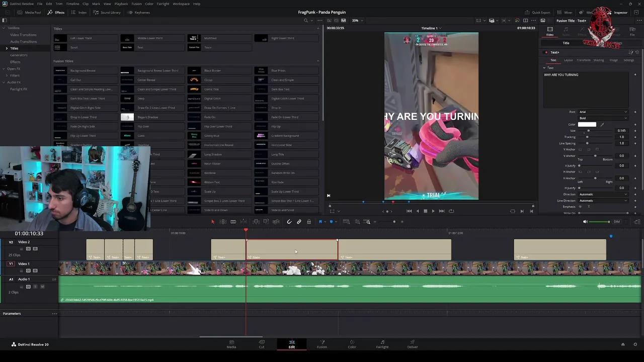The height and width of the screenshot is (362, 644).
Task: Open the Deliver page
Action: [413, 344]
